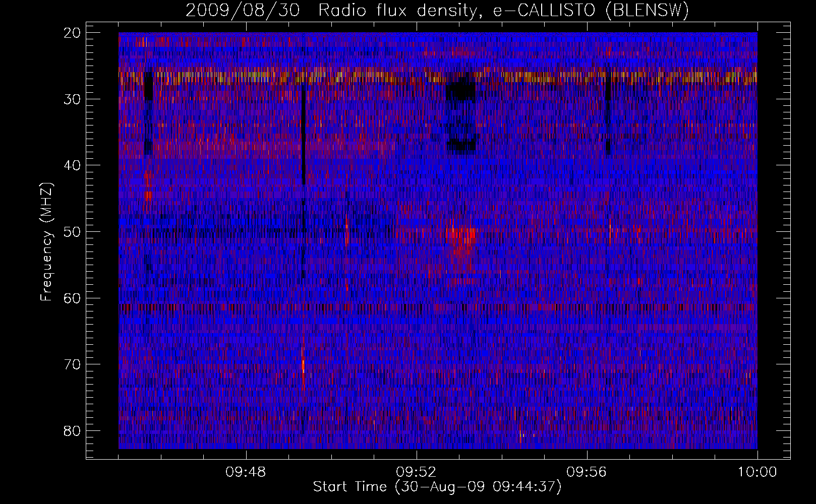Click the 10:00 time tick label
This screenshot has height=504, width=816.
tap(757, 472)
